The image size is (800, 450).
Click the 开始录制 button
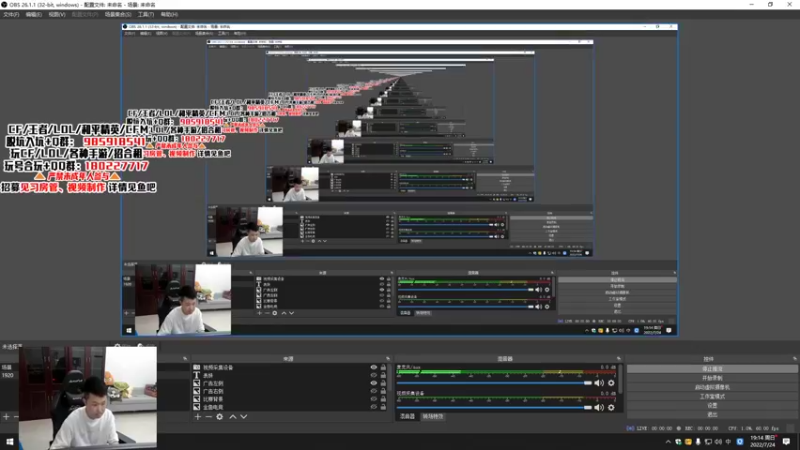coord(712,378)
